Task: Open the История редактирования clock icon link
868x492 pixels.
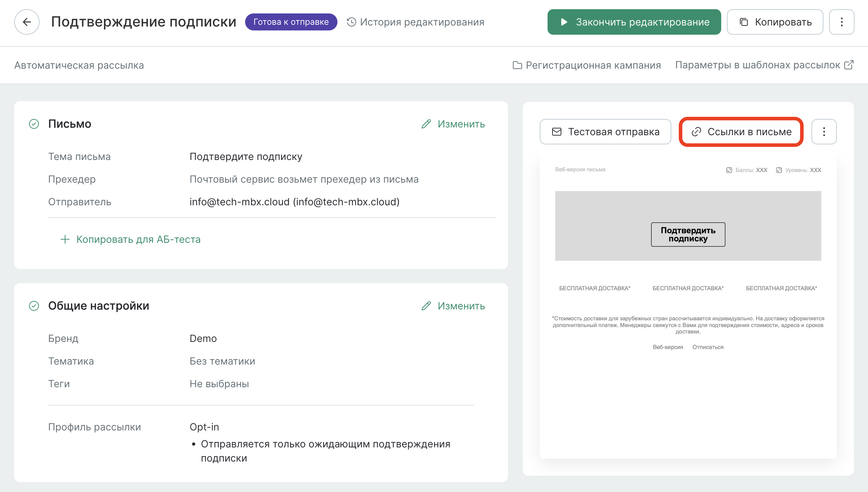Action: [415, 22]
